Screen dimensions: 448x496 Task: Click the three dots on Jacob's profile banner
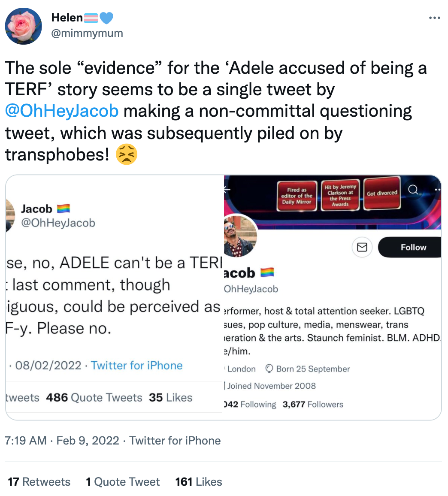pos(438,189)
